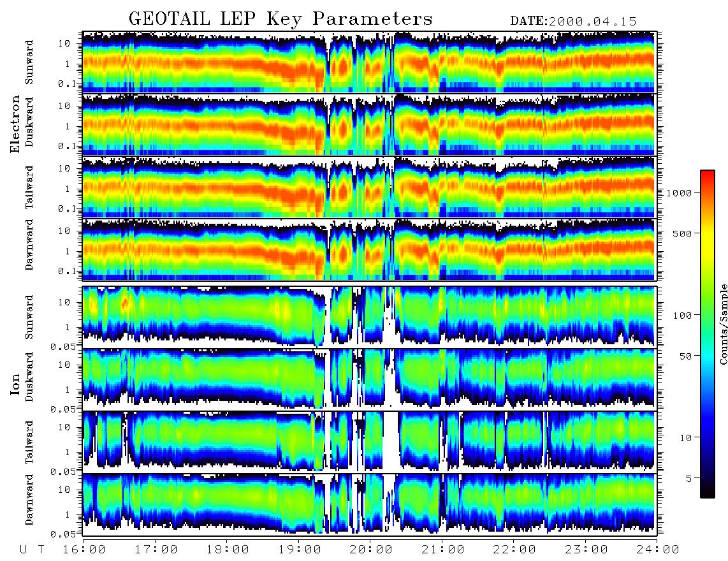Viewport: 728px width, 561px height.
Task: Select the 23:00 time axis label
Action: point(586,550)
